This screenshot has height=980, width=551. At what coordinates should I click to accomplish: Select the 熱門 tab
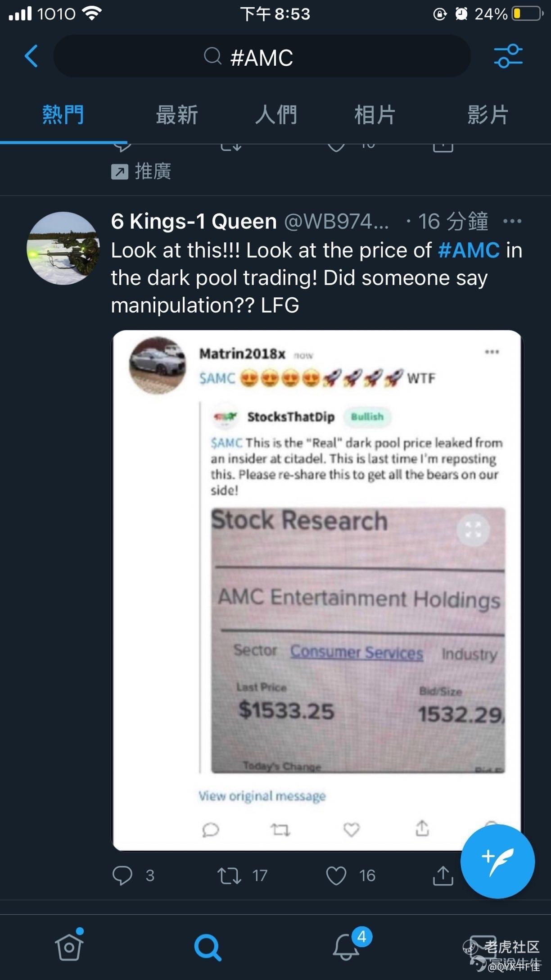63,114
